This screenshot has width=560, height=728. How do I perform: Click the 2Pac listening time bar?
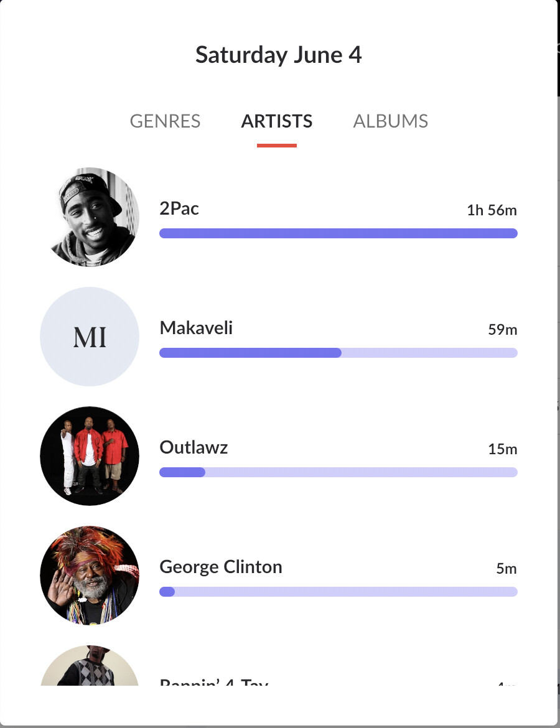(338, 233)
